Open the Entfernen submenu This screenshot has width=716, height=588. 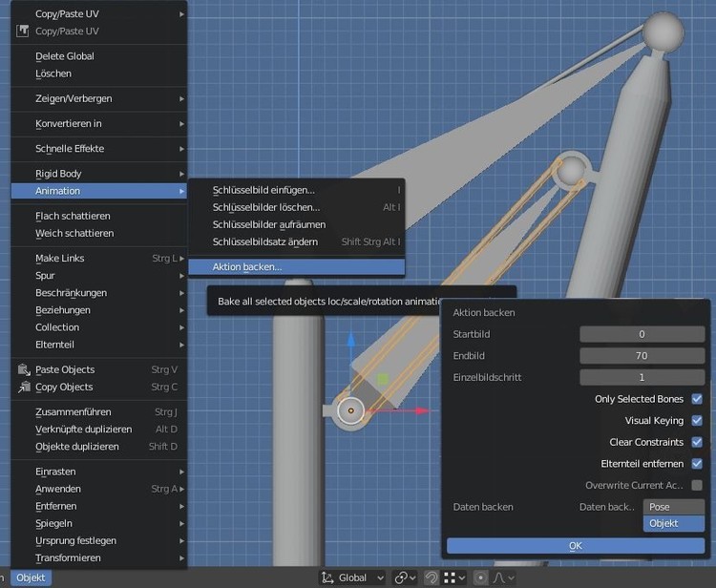[99, 506]
